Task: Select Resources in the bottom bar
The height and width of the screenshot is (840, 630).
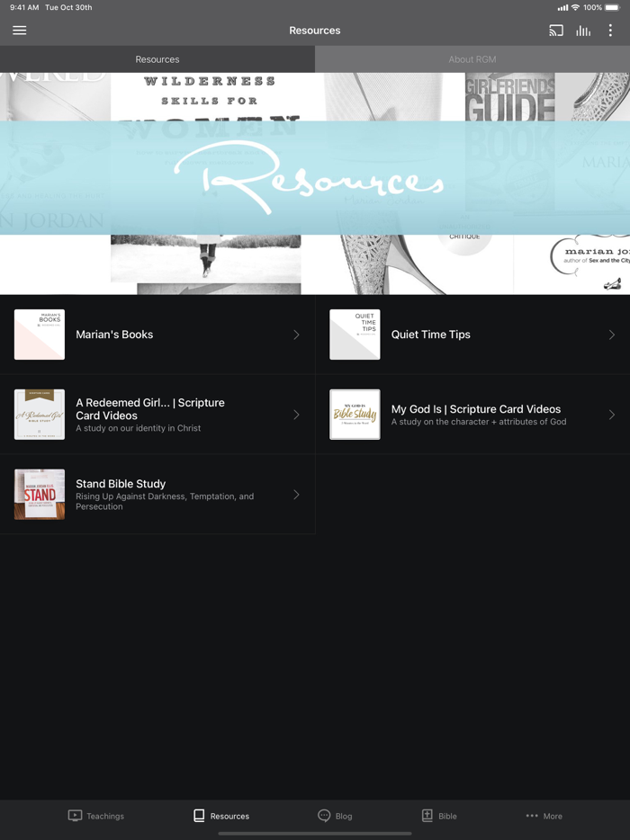Action: point(220,816)
